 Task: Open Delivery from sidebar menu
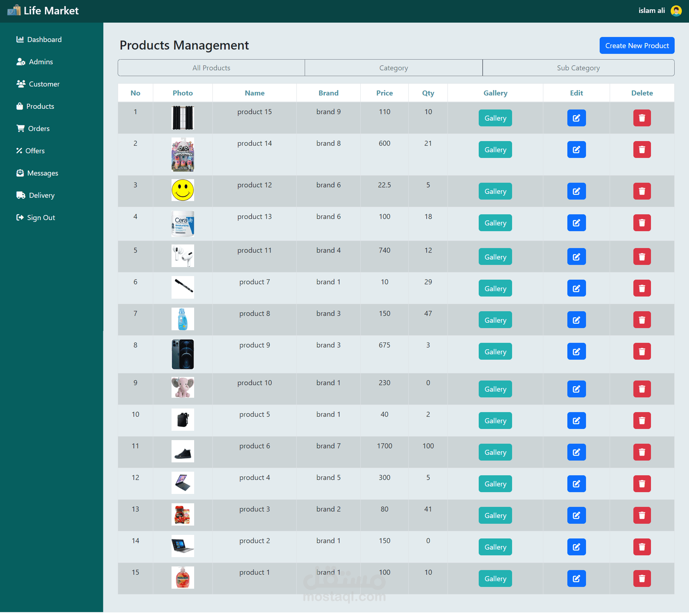(41, 195)
